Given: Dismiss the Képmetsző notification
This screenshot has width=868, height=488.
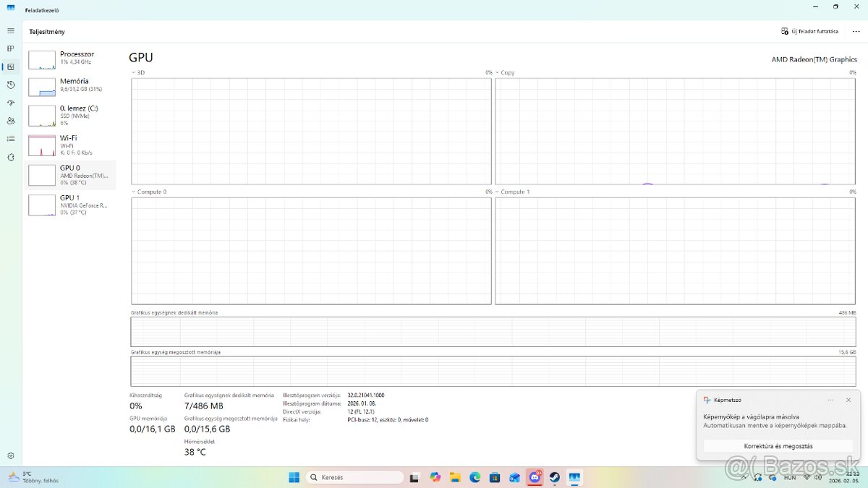Looking at the screenshot, I should coord(848,400).
